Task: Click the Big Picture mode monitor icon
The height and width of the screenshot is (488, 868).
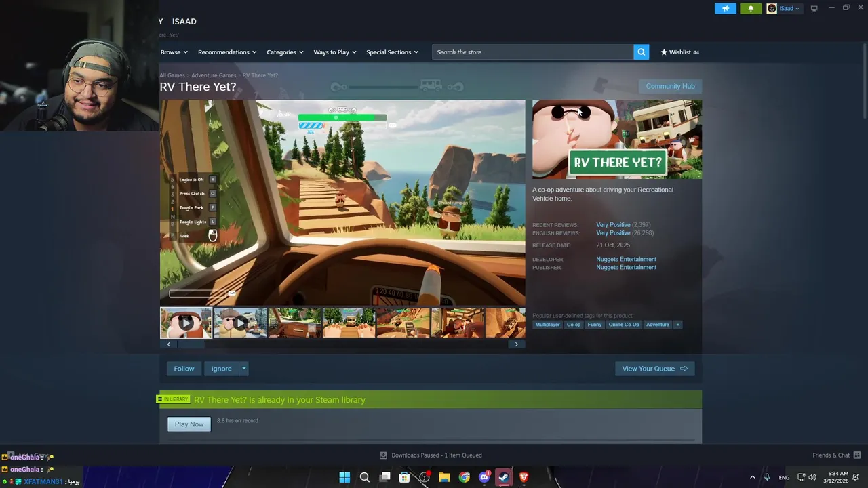Action: point(814,8)
